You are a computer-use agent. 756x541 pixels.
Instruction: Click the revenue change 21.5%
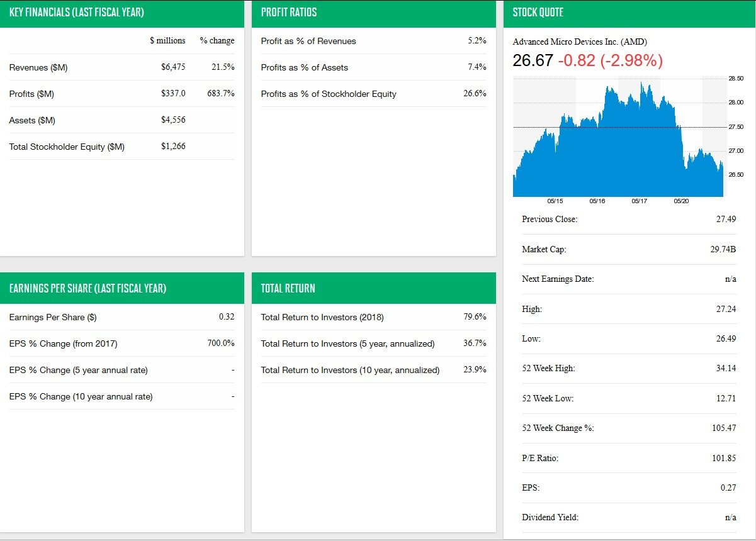click(223, 67)
